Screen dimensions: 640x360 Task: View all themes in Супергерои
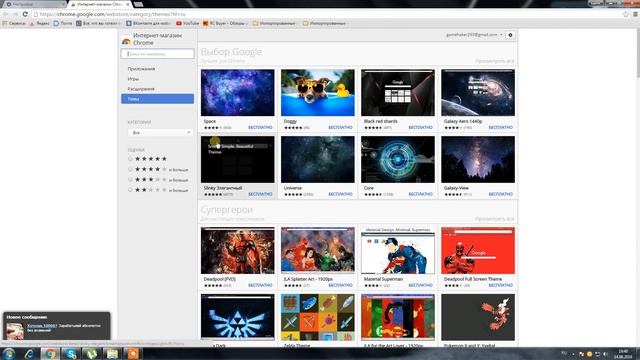(494, 219)
